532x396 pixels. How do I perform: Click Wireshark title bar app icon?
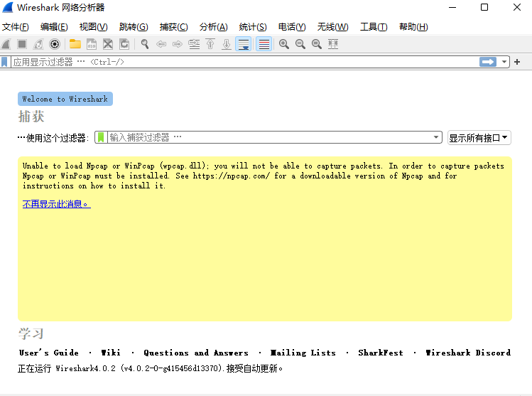[8, 8]
